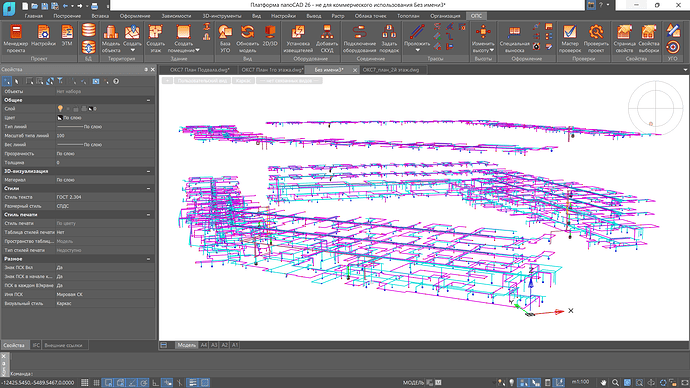Click the Пользовательский вид viewport button
Screen dimensions: 690x388
pyautogui.click(x=202, y=81)
